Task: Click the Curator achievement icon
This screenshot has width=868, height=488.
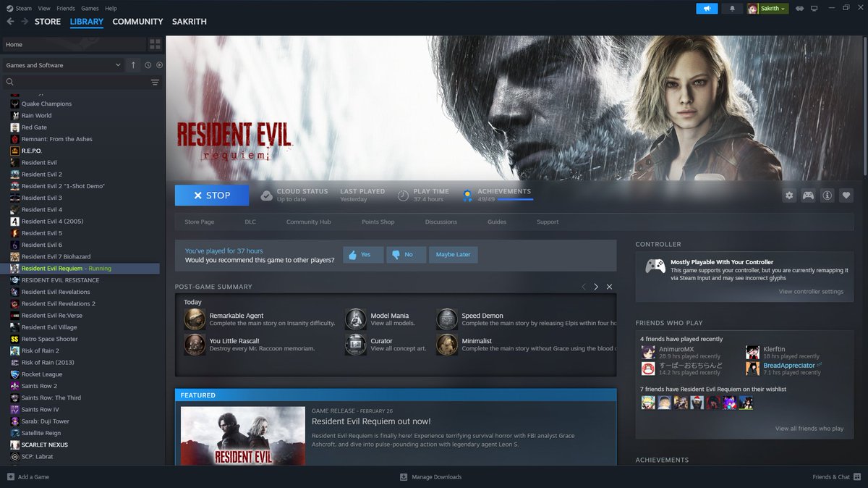Action: (x=356, y=345)
